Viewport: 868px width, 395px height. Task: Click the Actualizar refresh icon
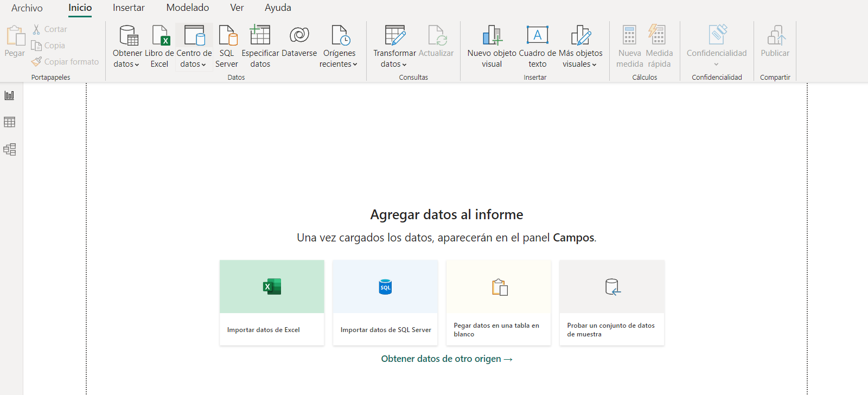(x=437, y=35)
